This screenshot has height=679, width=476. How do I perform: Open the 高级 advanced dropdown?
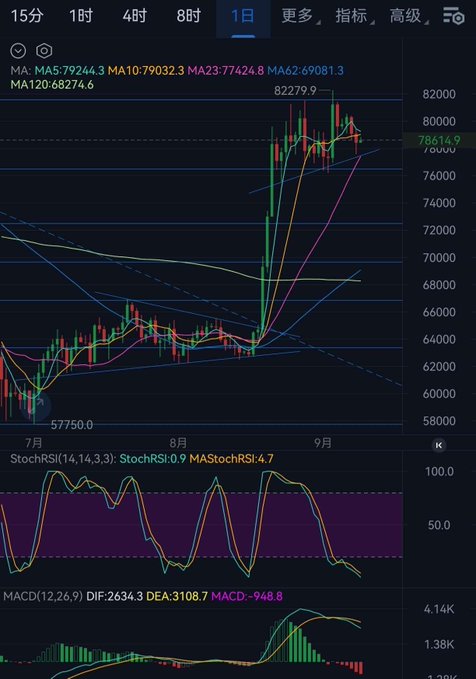408,16
